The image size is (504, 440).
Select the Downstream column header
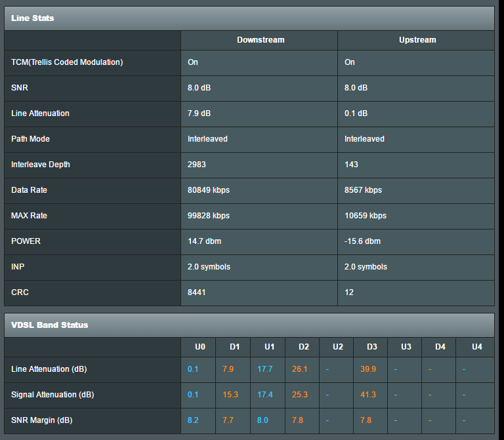pyautogui.click(x=260, y=40)
